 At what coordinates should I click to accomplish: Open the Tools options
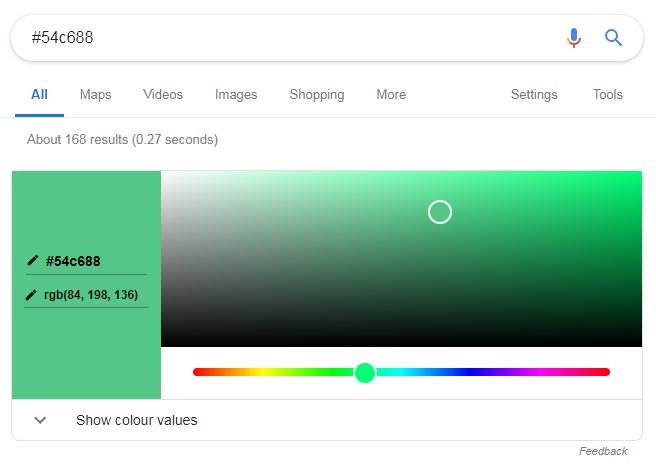pos(607,95)
